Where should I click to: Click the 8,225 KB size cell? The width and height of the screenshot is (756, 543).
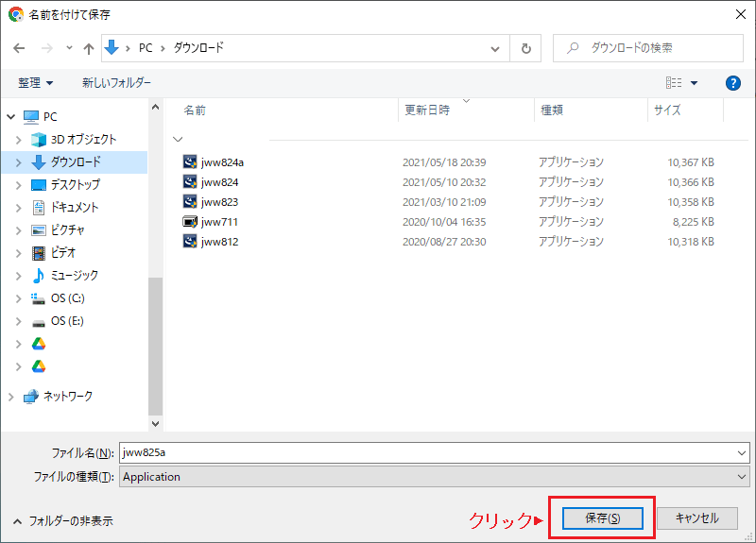coord(694,222)
